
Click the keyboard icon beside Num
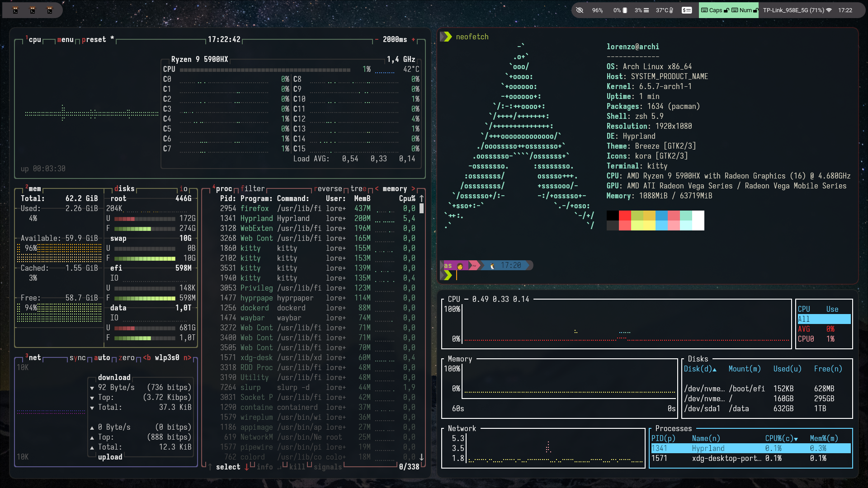pos(735,10)
